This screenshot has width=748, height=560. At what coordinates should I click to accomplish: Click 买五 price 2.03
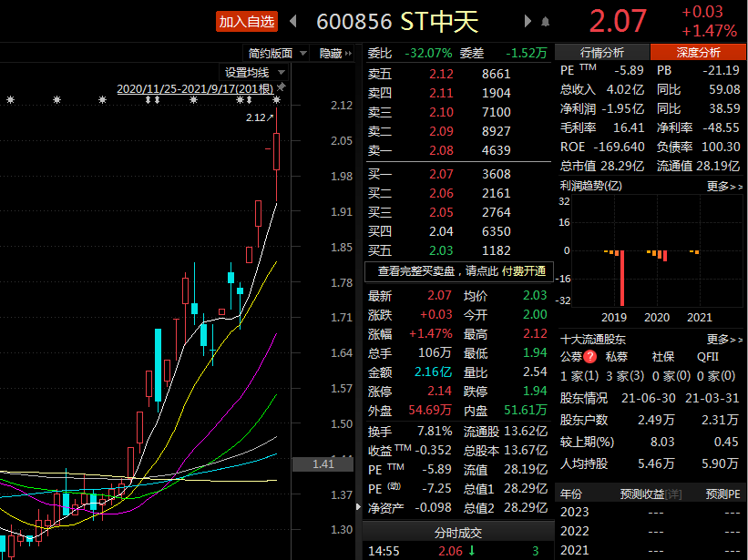point(441,250)
